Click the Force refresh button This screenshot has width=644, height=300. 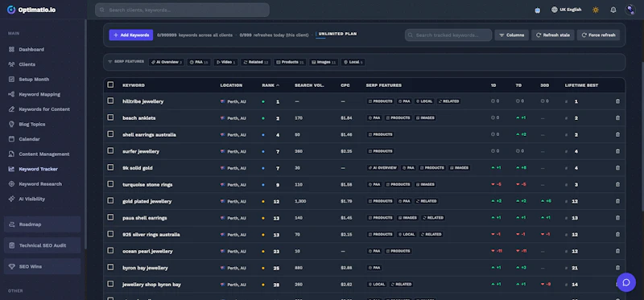click(x=598, y=35)
